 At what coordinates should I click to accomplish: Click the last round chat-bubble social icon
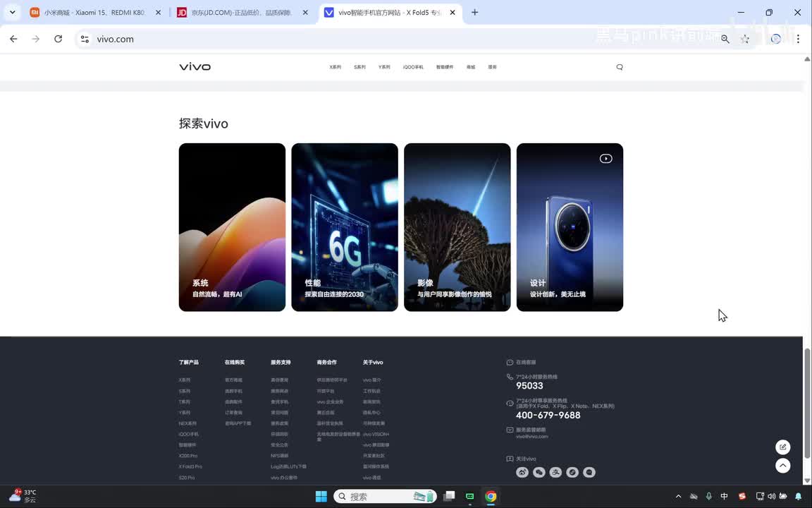click(589, 472)
